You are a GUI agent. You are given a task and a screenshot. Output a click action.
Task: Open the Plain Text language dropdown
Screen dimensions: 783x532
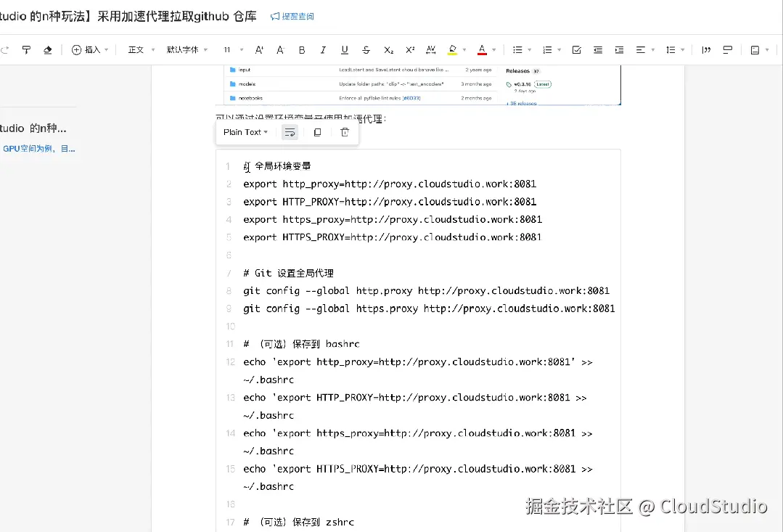pyautogui.click(x=245, y=132)
